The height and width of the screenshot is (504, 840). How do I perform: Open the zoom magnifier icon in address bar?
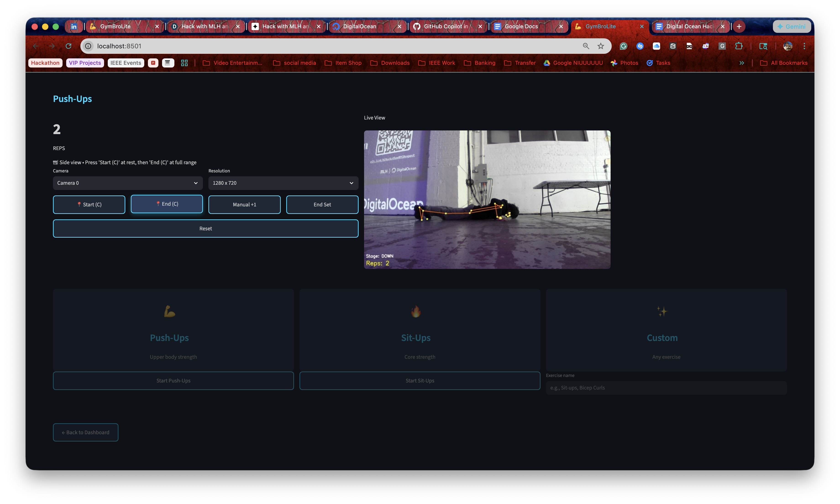[586, 46]
